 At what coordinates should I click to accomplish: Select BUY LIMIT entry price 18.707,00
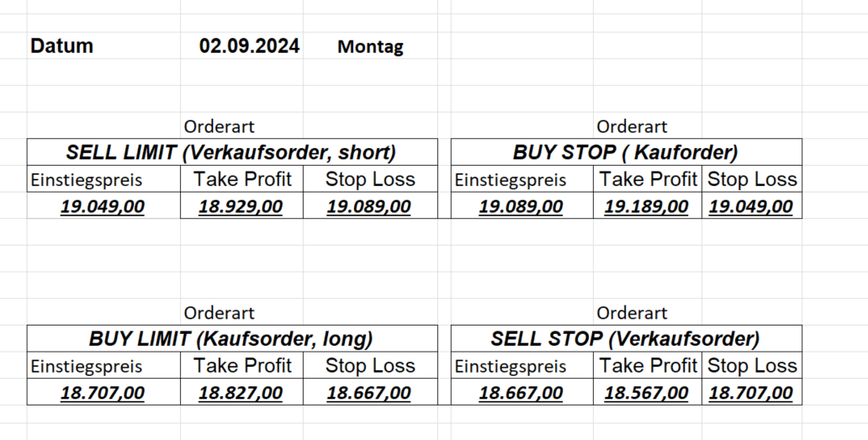point(103,392)
